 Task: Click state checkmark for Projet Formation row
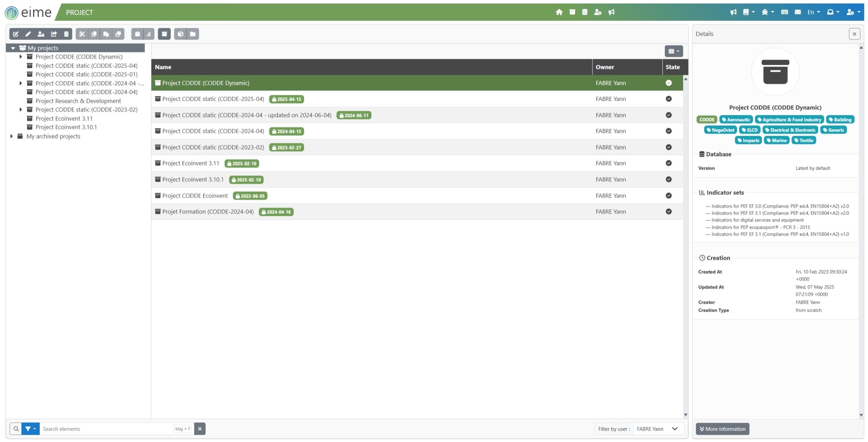click(668, 212)
